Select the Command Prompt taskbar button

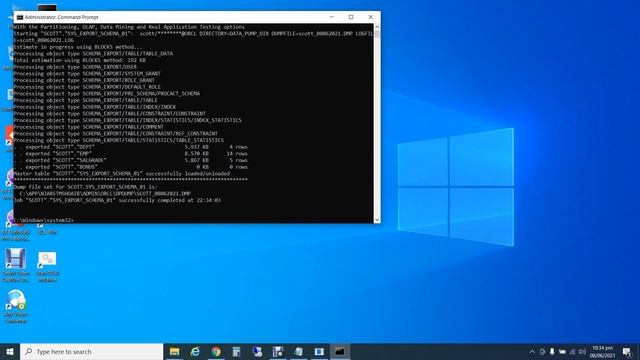[340, 351]
